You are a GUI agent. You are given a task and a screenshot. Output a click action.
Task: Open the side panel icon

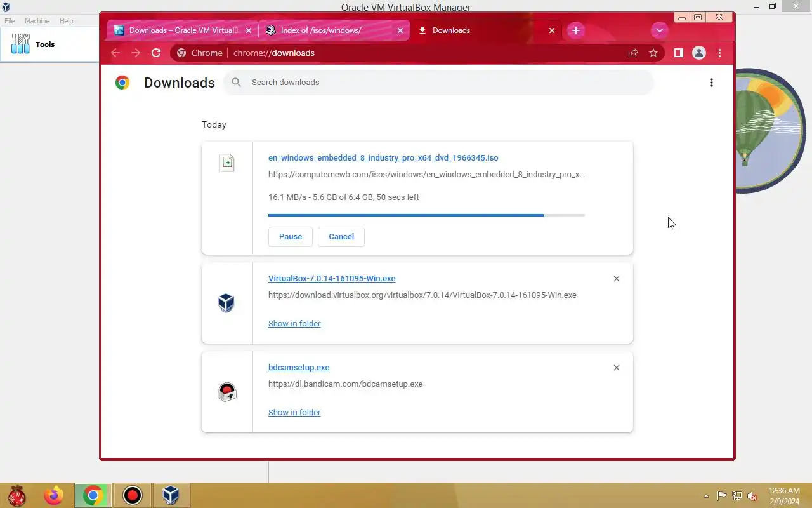(x=679, y=53)
